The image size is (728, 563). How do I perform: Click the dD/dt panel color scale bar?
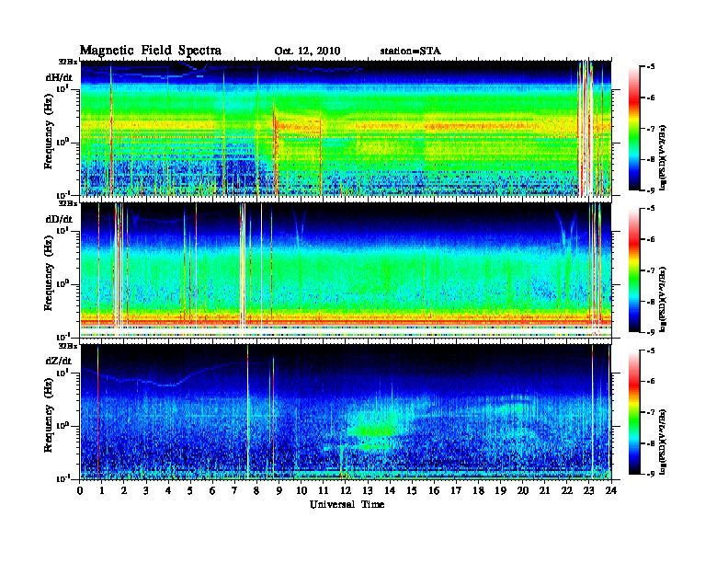coord(634,270)
